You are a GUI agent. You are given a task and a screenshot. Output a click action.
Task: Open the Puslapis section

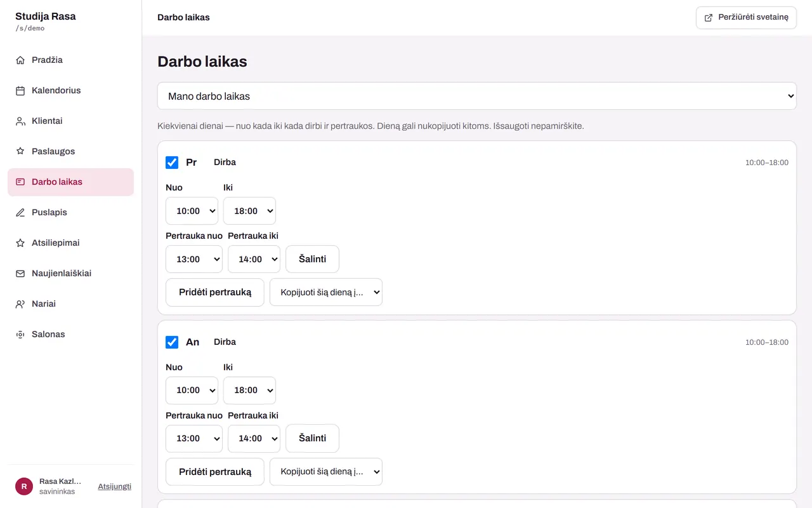pos(70,213)
